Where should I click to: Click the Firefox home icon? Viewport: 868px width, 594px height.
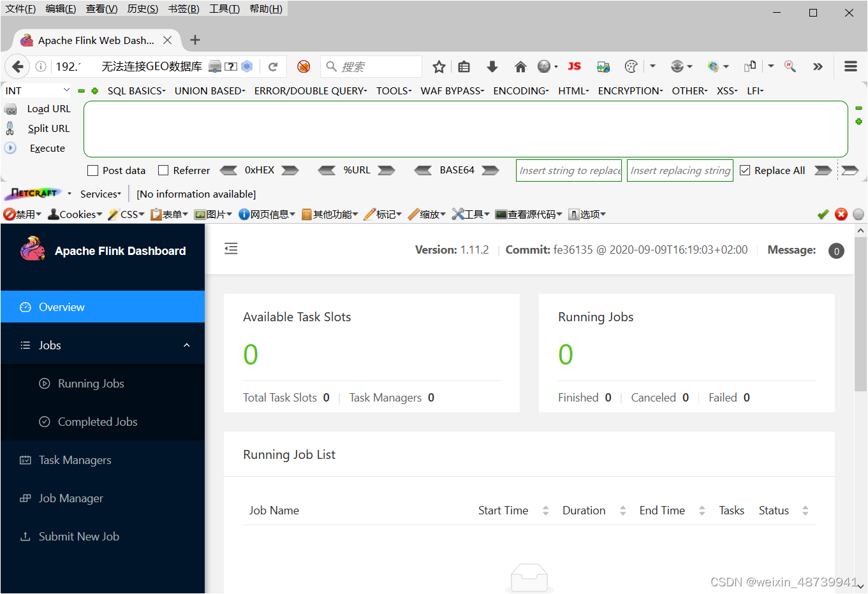[x=520, y=66]
